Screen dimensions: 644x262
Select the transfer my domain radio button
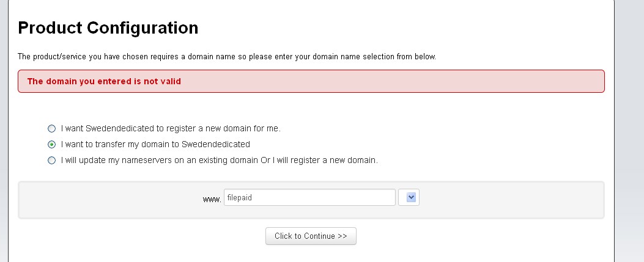point(51,145)
